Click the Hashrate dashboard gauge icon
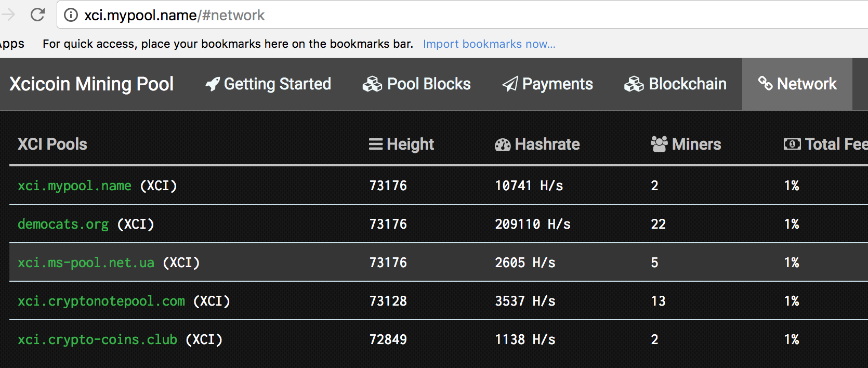This screenshot has width=868, height=368. coord(503,144)
